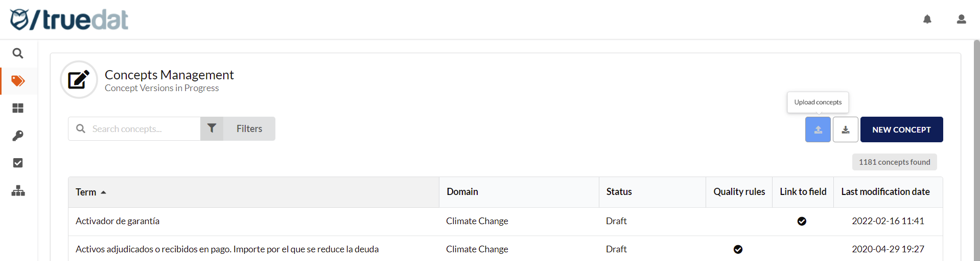Click the Status column header
The height and width of the screenshot is (261, 980).
619,192
